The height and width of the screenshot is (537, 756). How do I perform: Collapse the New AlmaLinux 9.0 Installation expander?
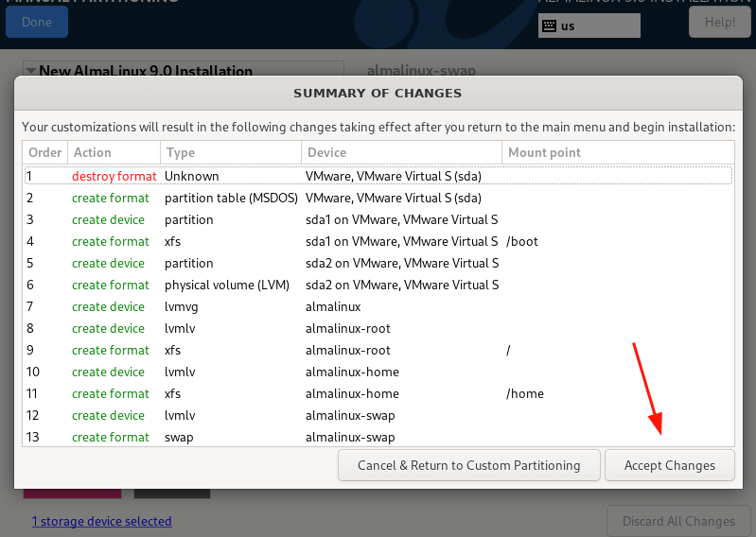(31, 71)
